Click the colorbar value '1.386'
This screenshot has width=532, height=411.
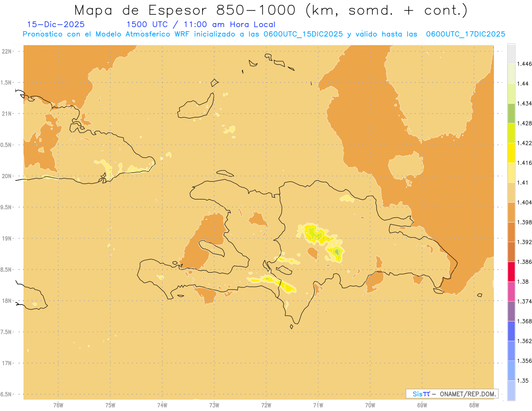[x=525, y=262]
